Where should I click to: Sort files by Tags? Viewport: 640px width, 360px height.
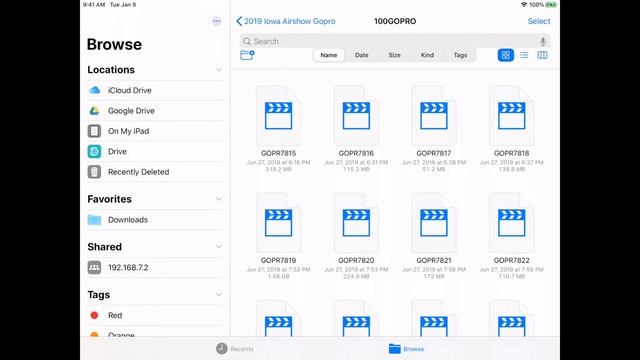point(460,55)
